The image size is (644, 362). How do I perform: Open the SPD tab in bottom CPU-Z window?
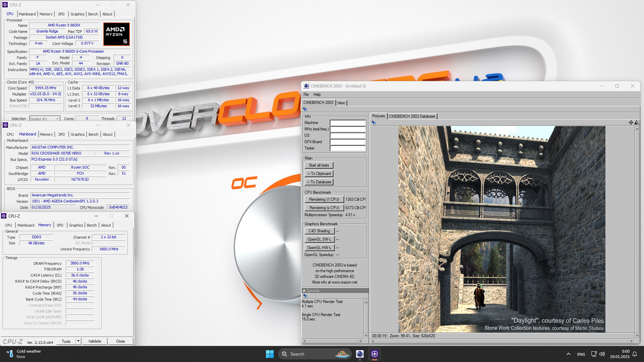(60, 225)
